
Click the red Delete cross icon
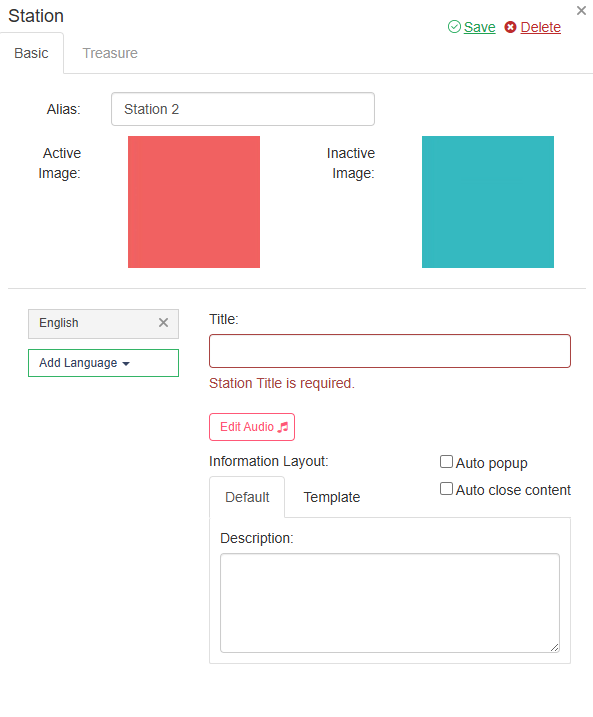pyautogui.click(x=510, y=27)
